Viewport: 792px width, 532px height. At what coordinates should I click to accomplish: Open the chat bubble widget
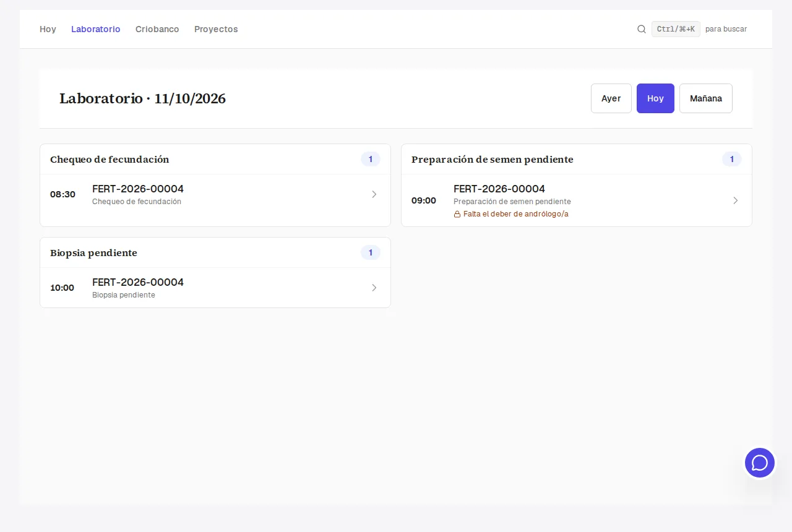(760, 463)
